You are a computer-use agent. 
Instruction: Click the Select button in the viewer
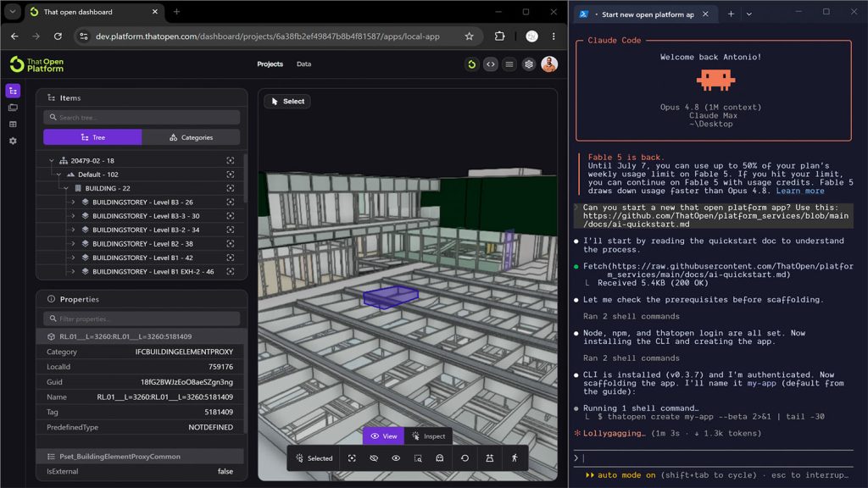[x=288, y=102]
